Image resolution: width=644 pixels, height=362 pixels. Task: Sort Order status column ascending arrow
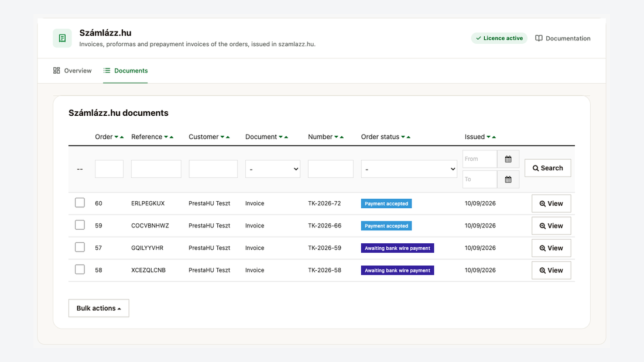point(408,137)
